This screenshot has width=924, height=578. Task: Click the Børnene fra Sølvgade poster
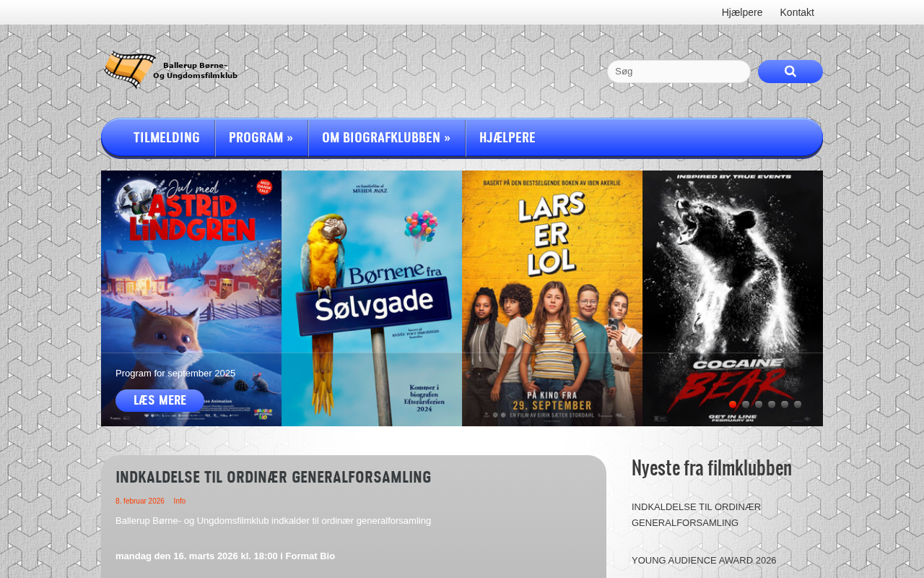372,298
